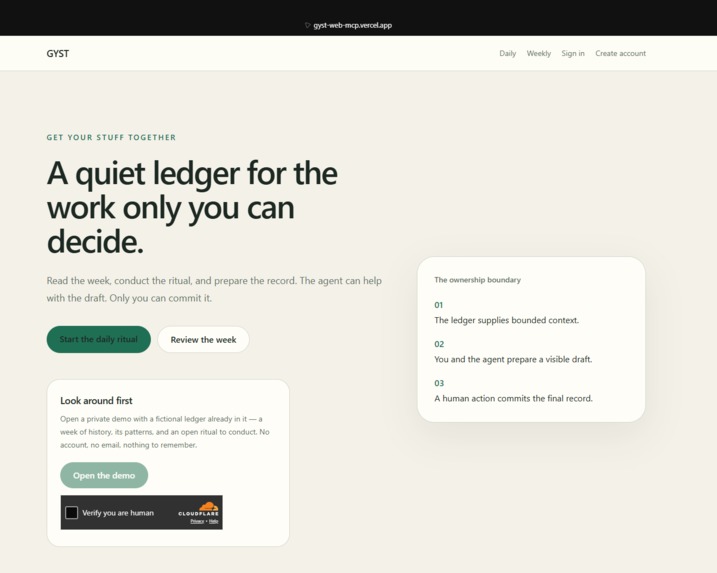
Task: Click 'A human action commits the final record.'
Action: pyautogui.click(x=513, y=398)
